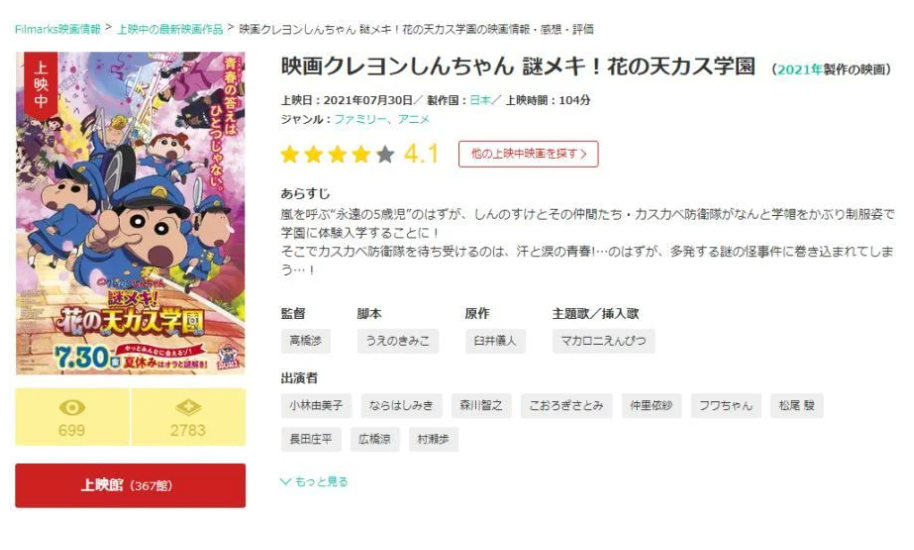Click the eye icon watched counter

pyautogui.click(x=72, y=417)
